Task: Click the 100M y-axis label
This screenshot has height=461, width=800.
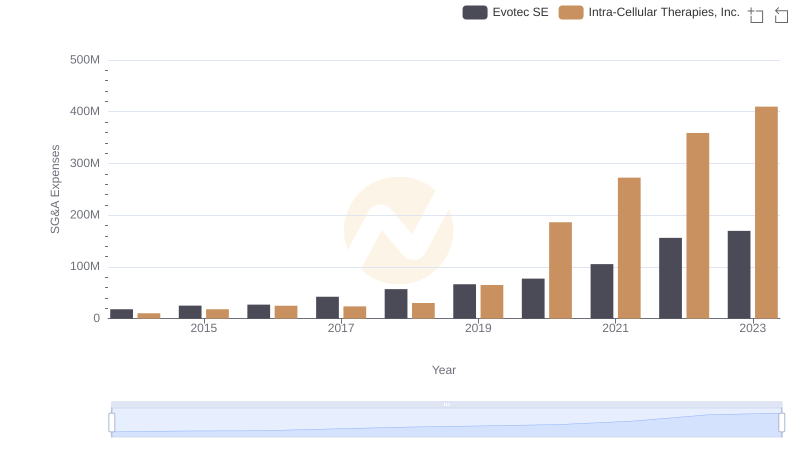Action: coord(85,266)
